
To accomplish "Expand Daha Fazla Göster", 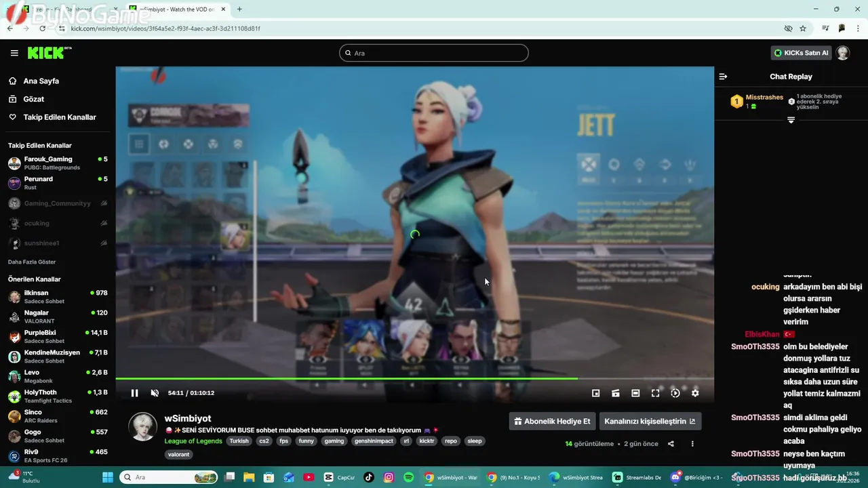I will point(32,262).
